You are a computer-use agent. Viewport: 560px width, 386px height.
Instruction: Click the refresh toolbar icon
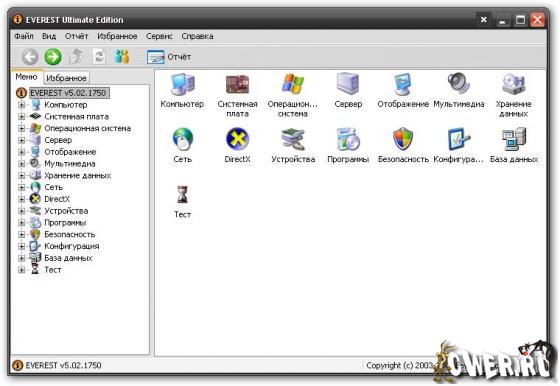coord(99,57)
